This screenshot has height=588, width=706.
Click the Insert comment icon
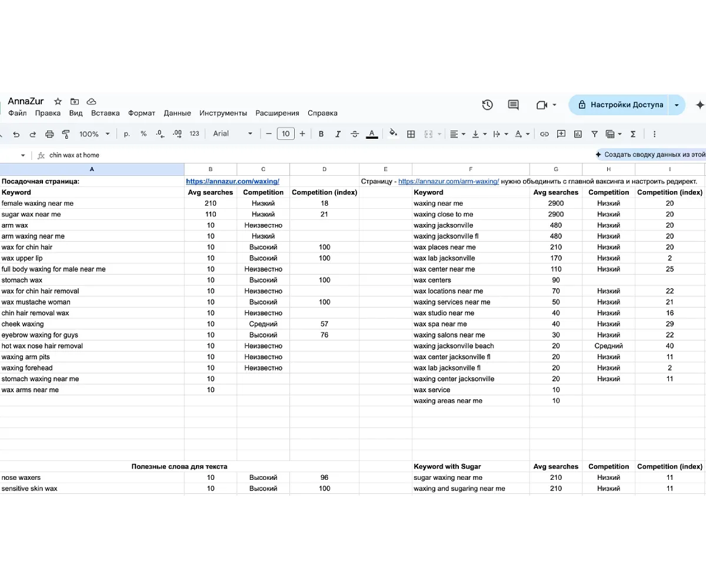(x=561, y=133)
